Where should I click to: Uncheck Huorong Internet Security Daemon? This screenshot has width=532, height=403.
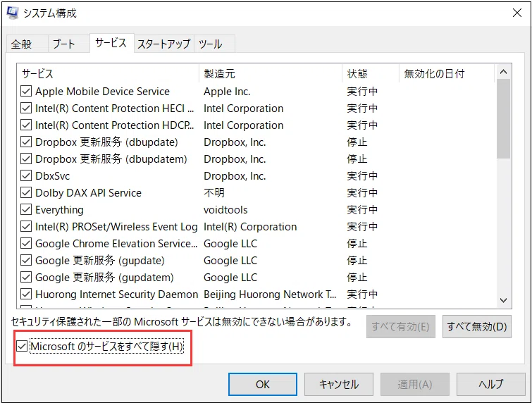pos(26,294)
